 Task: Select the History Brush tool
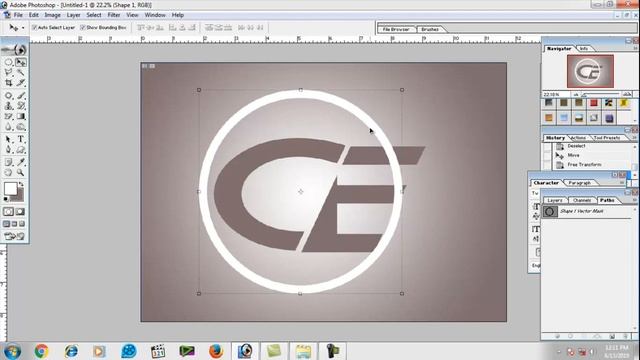tap(20, 106)
